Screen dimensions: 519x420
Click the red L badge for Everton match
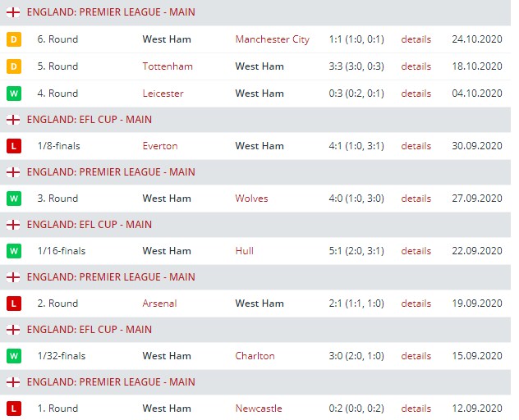(13, 146)
